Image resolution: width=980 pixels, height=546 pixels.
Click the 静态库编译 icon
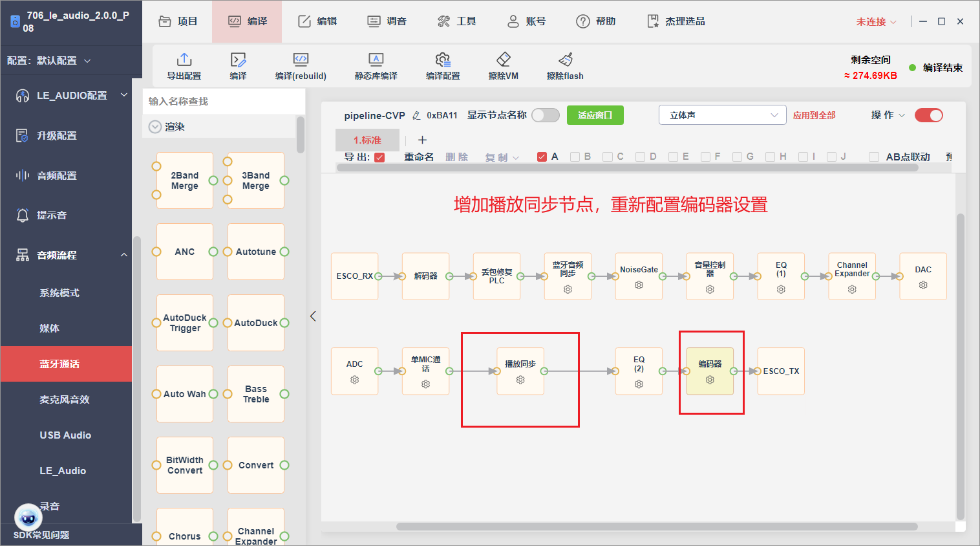376,60
